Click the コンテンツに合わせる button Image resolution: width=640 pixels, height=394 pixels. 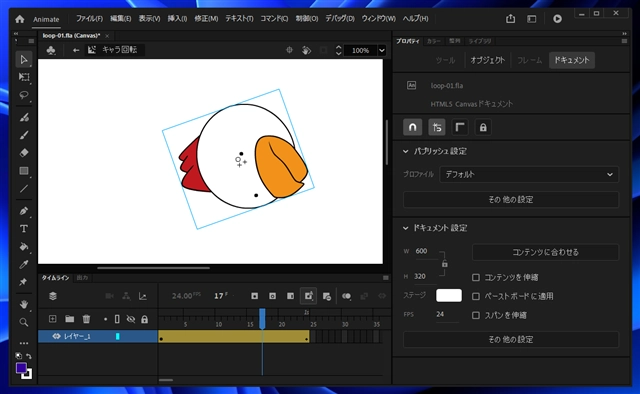point(545,252)
